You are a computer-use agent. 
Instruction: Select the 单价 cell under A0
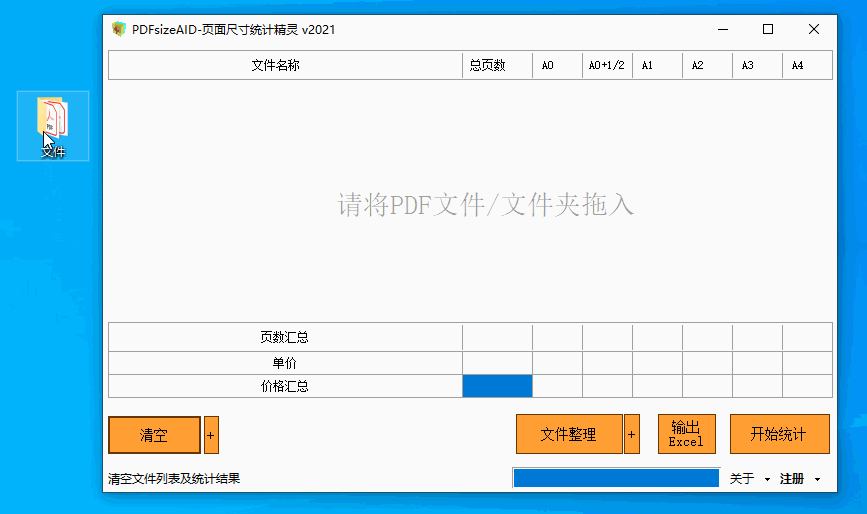pos(557,363)
